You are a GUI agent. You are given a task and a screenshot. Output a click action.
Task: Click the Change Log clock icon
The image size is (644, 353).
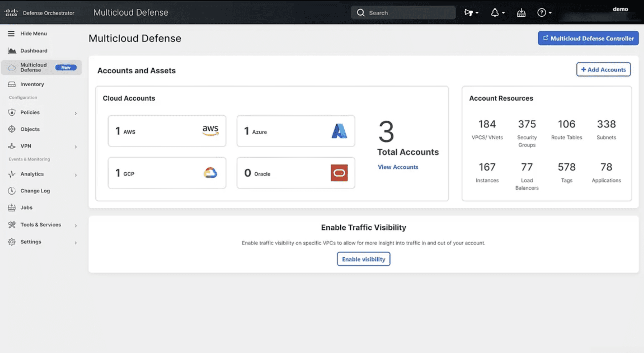[12, 191]
